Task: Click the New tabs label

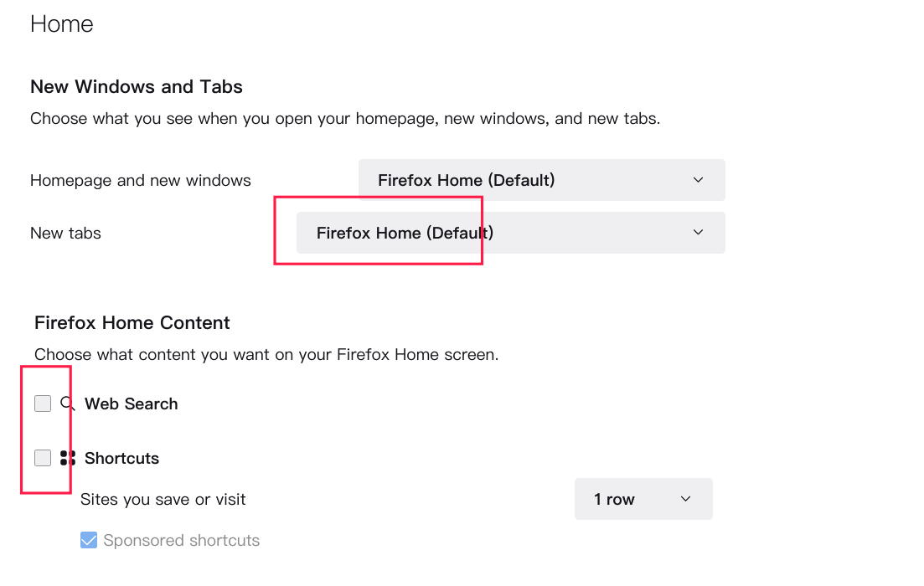Action: 65,233
